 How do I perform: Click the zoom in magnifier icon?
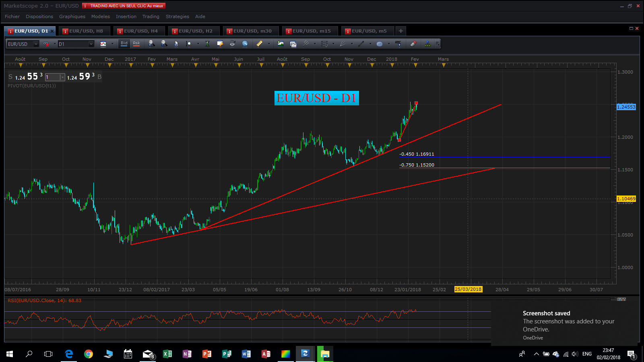[x=151, y=43]
